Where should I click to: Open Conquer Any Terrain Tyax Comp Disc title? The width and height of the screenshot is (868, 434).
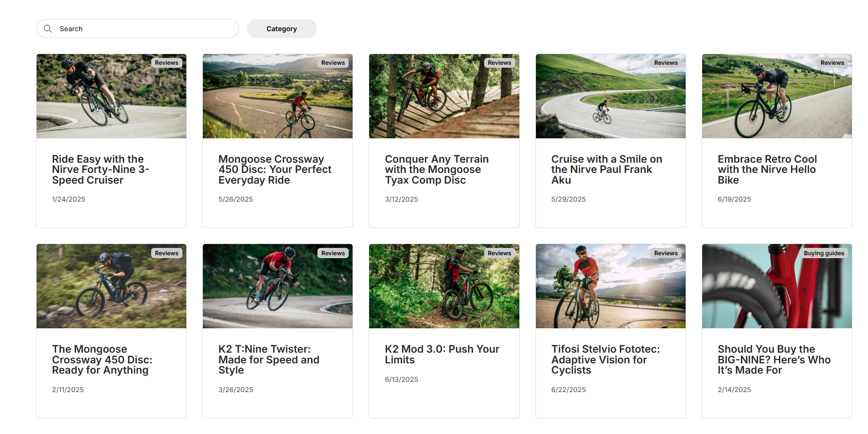[x=437, y=170]
